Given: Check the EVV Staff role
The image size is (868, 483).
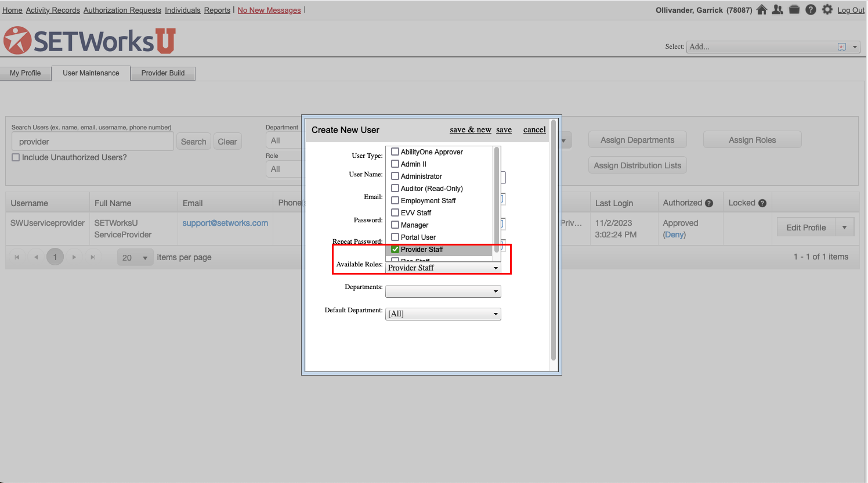Looking at the screenshot, I should pyautogui.click(x=395, y=212).
